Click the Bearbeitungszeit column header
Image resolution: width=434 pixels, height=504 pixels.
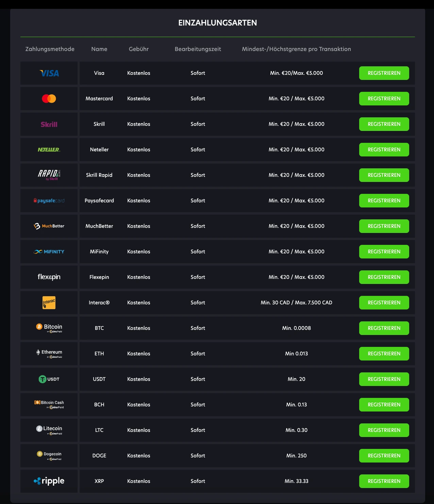198,49
